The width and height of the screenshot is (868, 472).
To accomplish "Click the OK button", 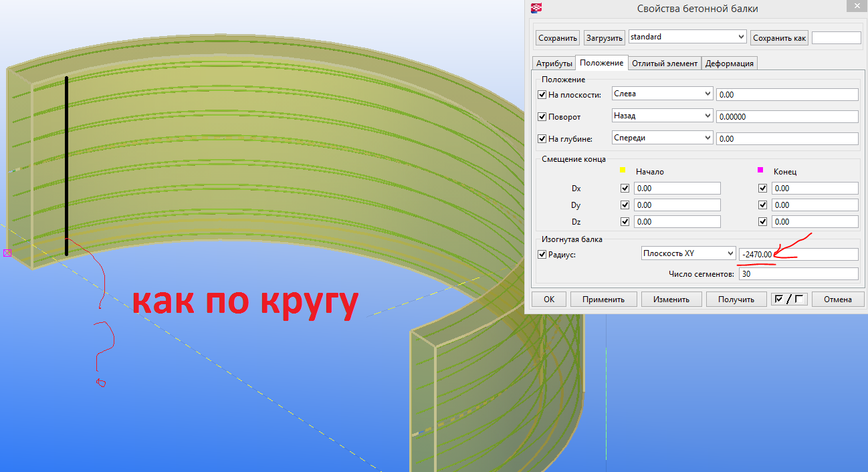I will pyautogui.click(x=549, y=300).
